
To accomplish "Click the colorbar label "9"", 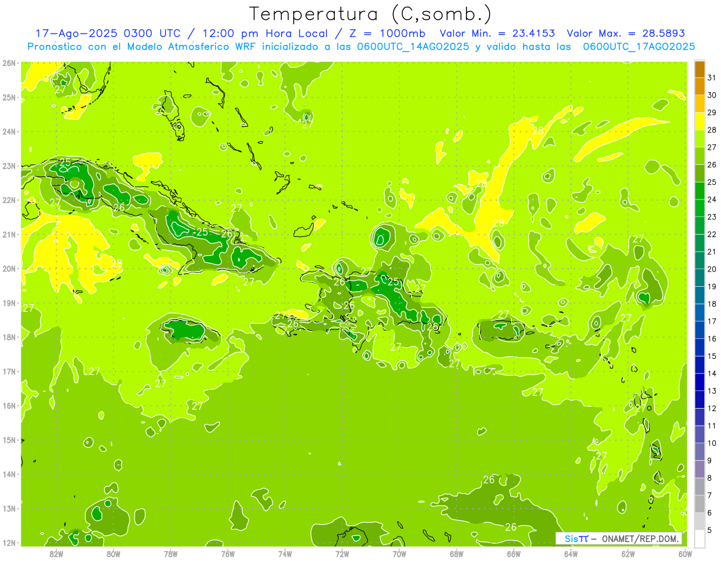I will [x=710, y=461].
